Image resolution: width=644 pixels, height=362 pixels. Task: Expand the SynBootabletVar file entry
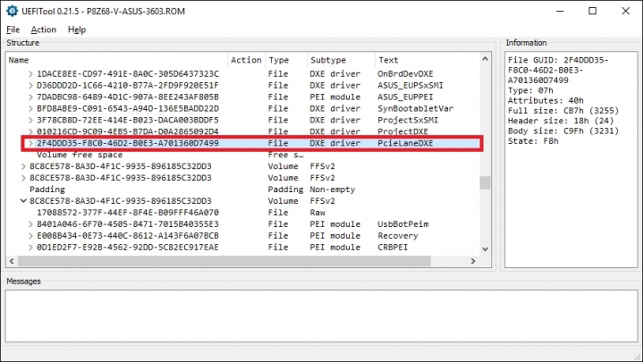pos(30,108)
